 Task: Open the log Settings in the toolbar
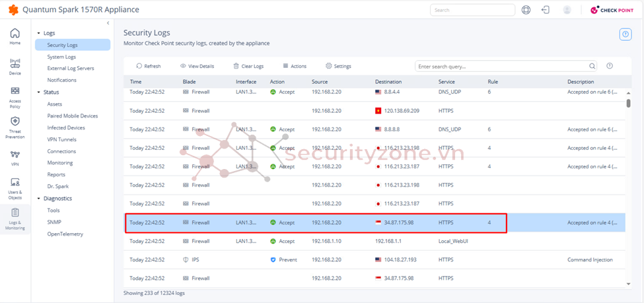point(338,66)
